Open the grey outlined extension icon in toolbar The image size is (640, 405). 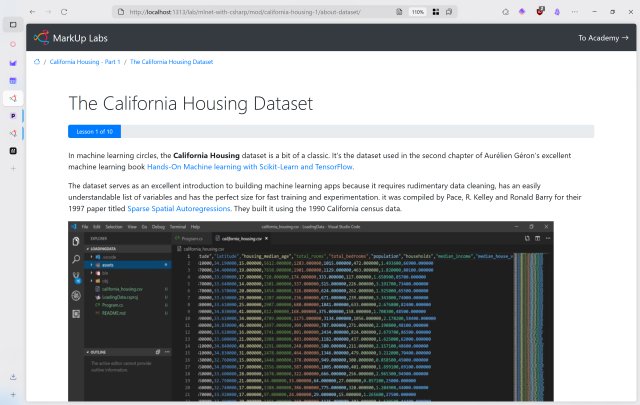505,12
